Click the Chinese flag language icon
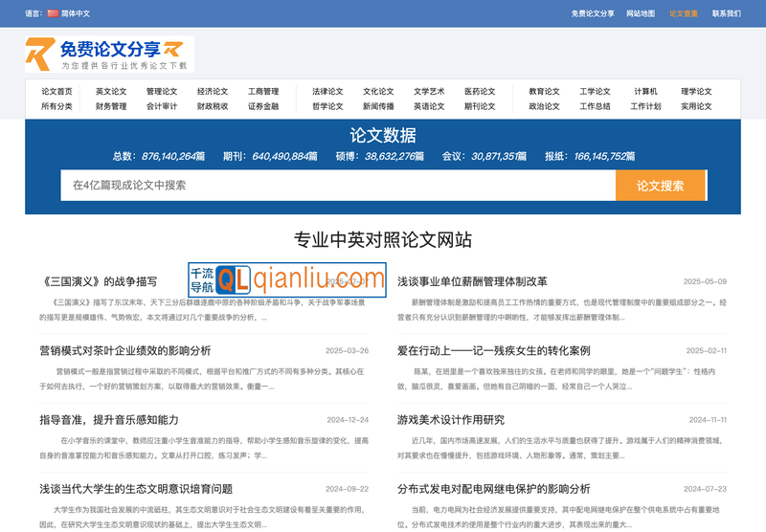 pyautogui.click(x=53, y=13)
